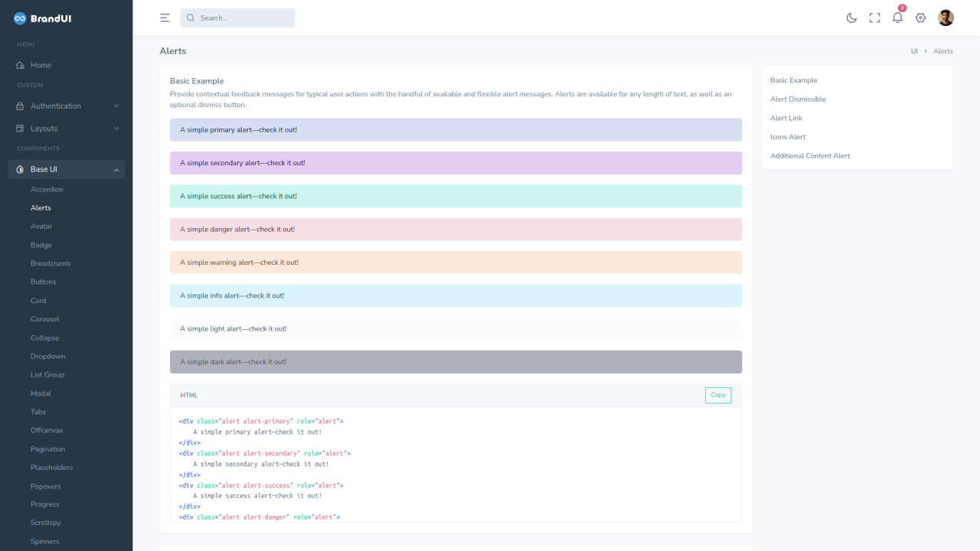Expand the Layouts chevron

pos(116,129)
